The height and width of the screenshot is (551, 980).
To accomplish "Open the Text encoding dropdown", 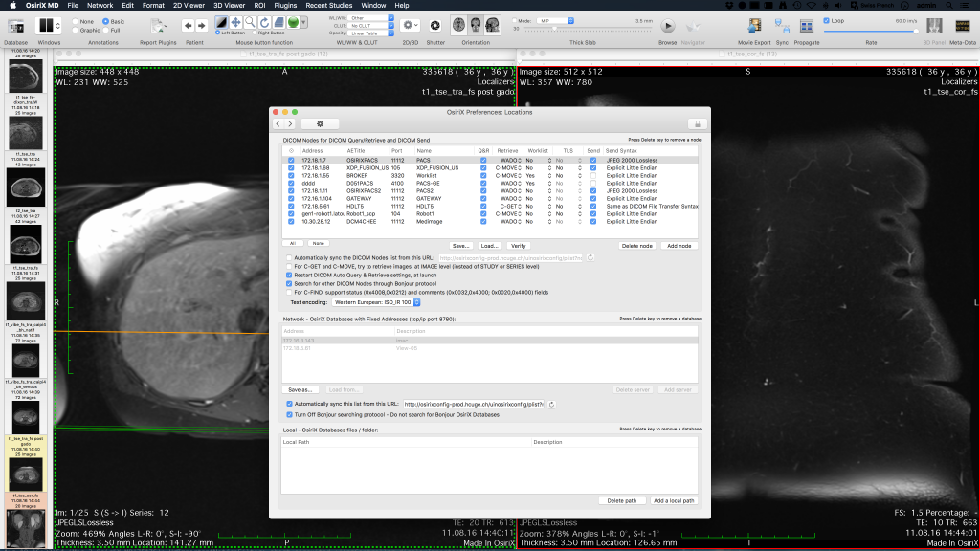I will pyautogui.click(x=376, y=302).
